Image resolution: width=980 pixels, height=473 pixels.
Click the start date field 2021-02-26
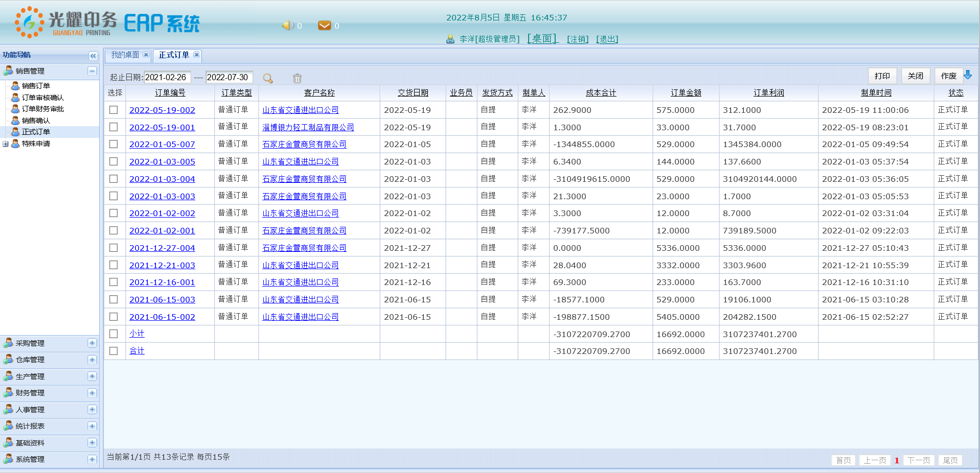point(167,77)
